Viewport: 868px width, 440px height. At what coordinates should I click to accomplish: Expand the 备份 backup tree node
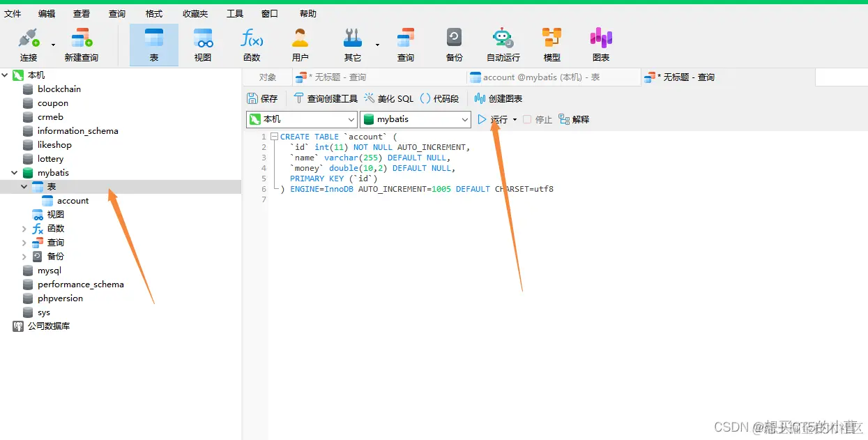coord(24,256)
